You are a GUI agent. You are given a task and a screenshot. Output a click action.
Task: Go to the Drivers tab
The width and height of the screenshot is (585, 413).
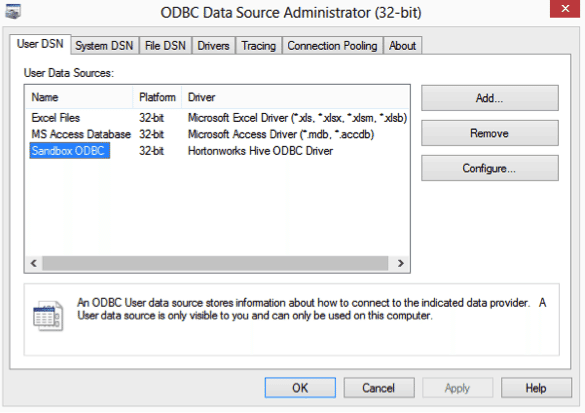coord(213,46)
